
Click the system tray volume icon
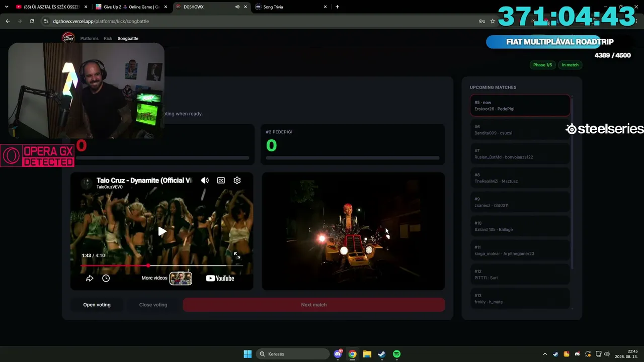[607, 354]
